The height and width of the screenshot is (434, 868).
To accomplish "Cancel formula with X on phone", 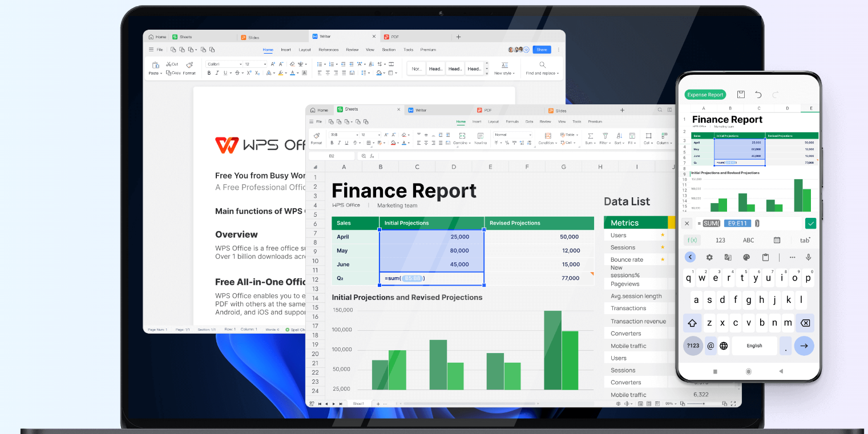I will 687,224.
